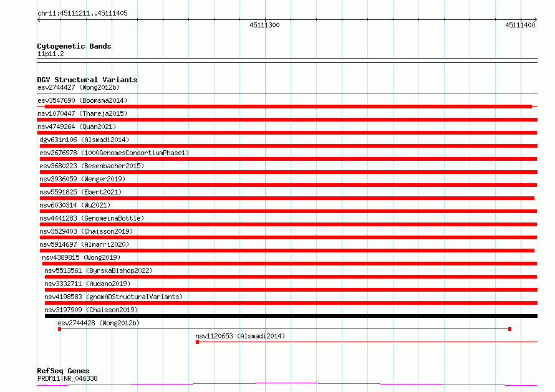Click the 45111400 ruler position label

tap(520, 25)
